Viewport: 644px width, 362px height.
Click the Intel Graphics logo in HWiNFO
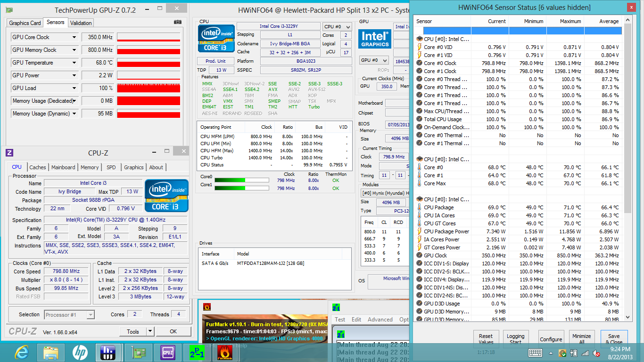[x=375, y=39]
